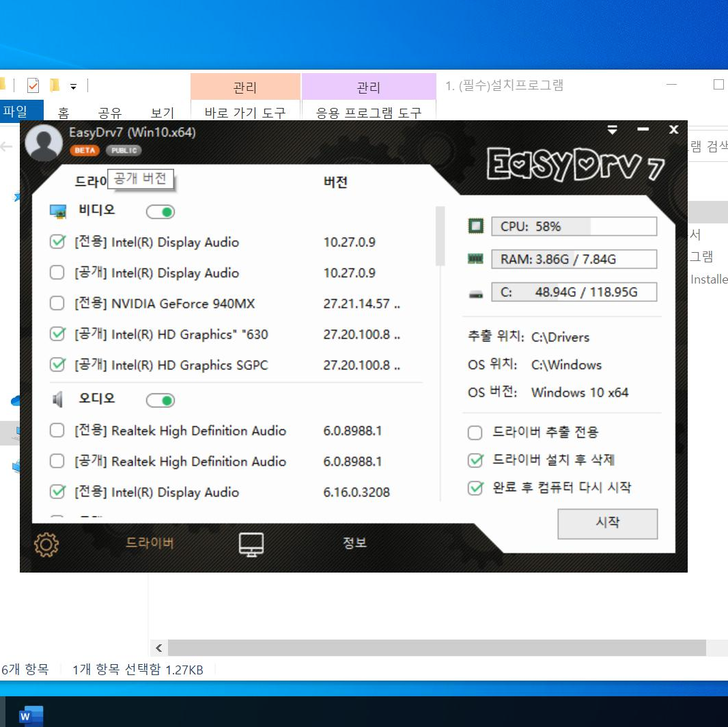This screenshot has height=727, width=728.
Task: Open Word from the taskbar
Action: point(31,716)
